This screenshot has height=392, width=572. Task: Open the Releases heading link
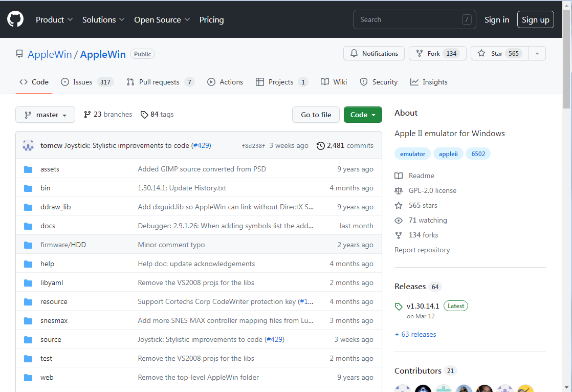(417, 287)
